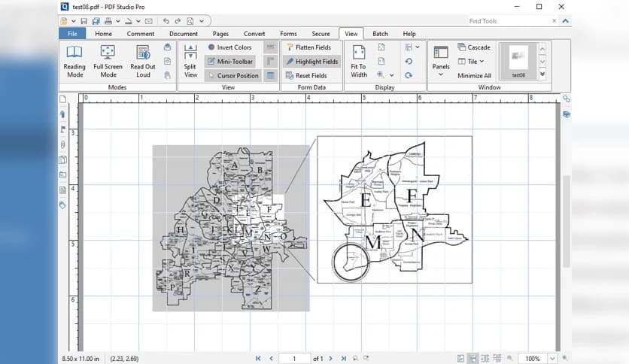The image size is (629, 364).
Task: Switch to the Comment tab
Action: 141,34
